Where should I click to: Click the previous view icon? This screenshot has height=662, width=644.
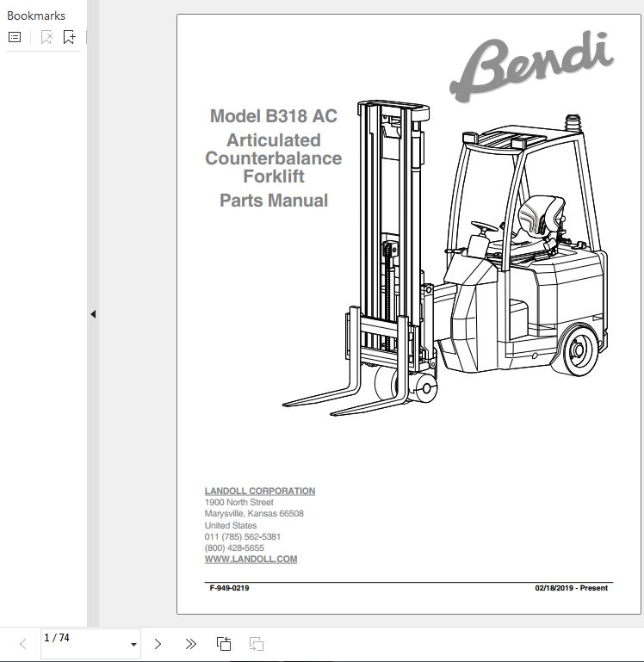224,644
